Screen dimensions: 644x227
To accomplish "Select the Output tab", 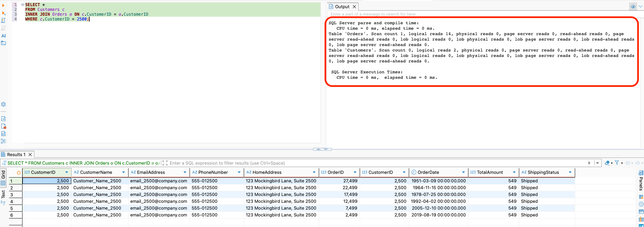I will click(342, 6).
